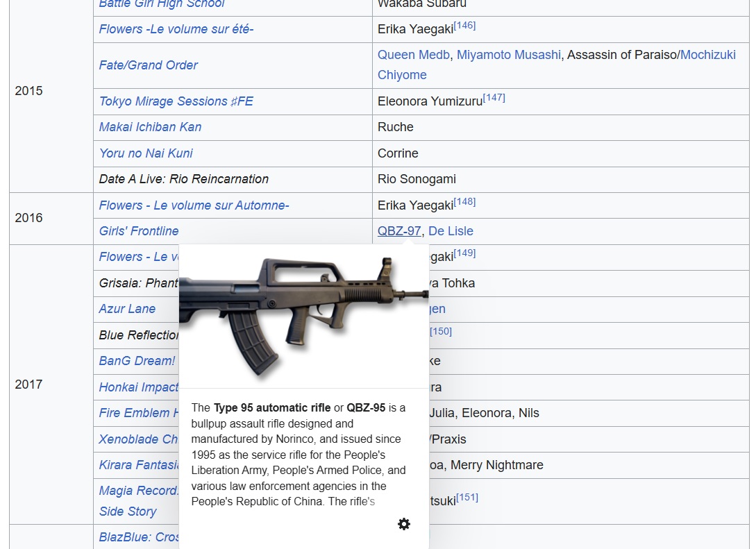Viewport: 756px width, 549px height.
Task: Open the Makai Ichiban Kan link
Action: coord(150,127)
